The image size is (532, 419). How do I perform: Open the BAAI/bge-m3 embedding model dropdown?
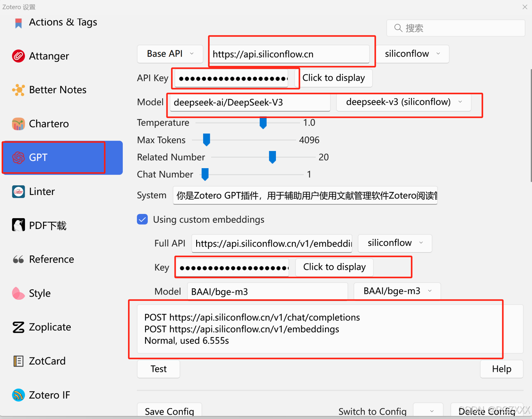tap(397, 291)
